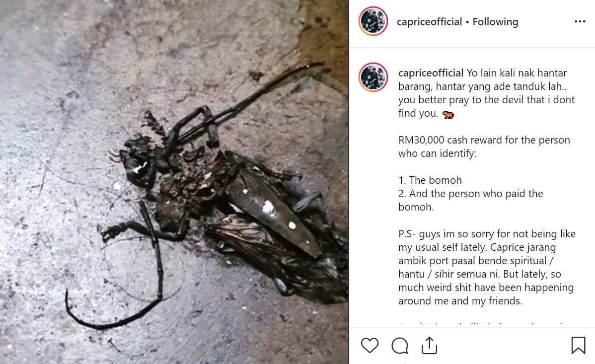Open capriceofficial username in the caption
Viewport: 595px width, 364px height.
click(x=431, y=73)
